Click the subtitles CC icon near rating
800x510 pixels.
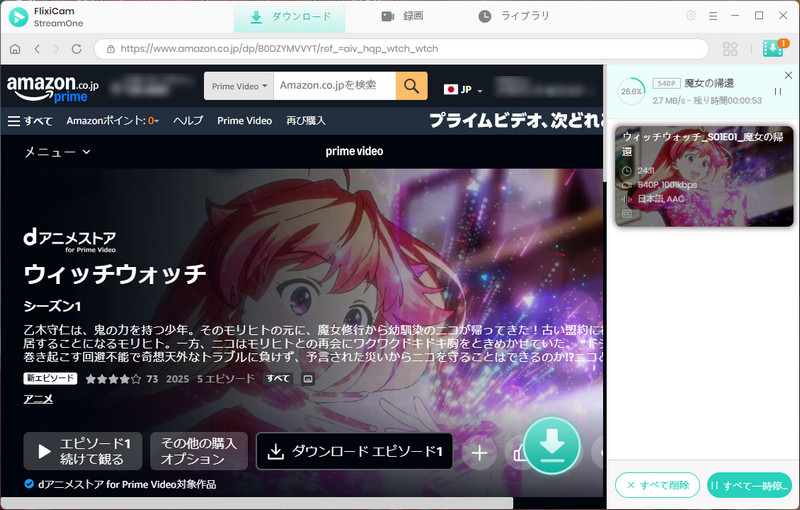click(308, 379)
